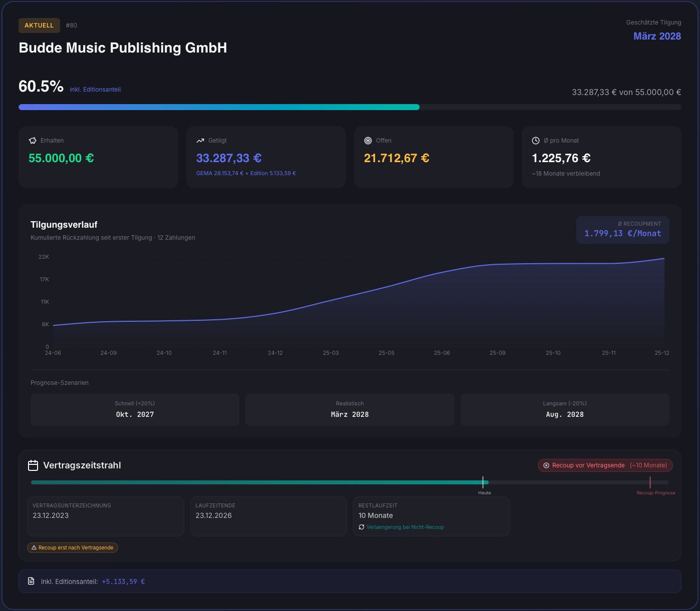The width and height of the screenshot is (700, 611).
Task: Click the inkl. Editionsanteil link near 60.5%
Action: (95, 90)
